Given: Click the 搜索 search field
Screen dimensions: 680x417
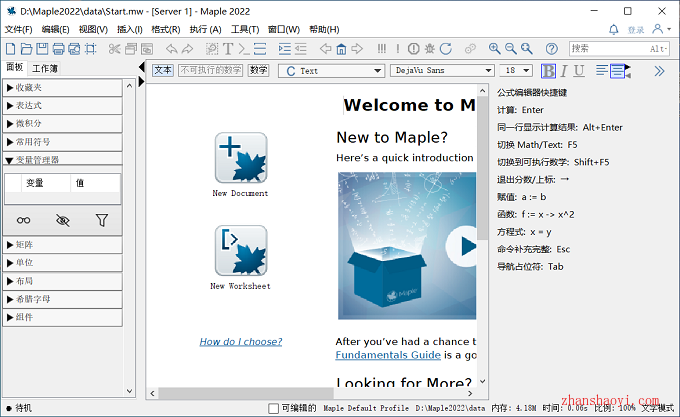Looking at the screenshot, I should point(619,49).
